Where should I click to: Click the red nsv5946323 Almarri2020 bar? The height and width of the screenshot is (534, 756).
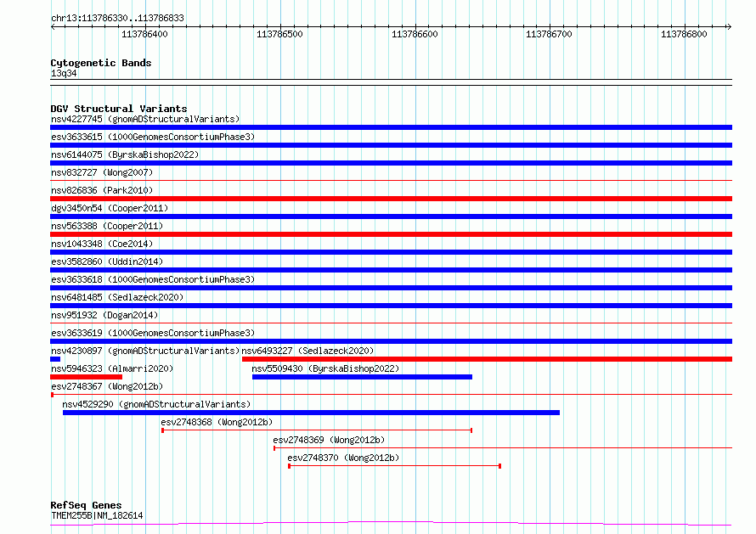[86, 377]
